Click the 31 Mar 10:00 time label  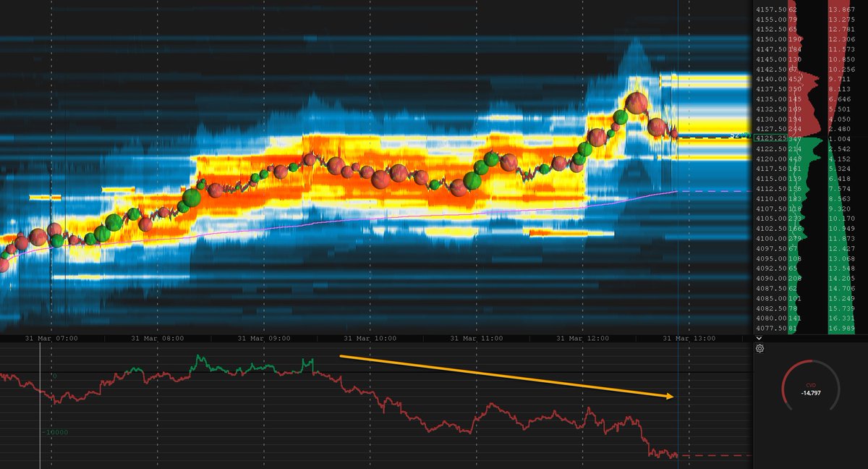(x=370, y=338)
